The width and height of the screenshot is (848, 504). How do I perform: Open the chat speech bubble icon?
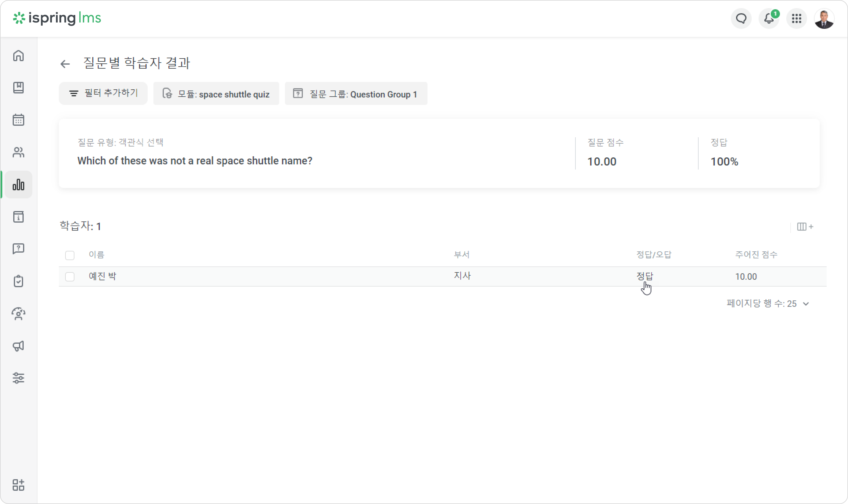coord(741,18)
